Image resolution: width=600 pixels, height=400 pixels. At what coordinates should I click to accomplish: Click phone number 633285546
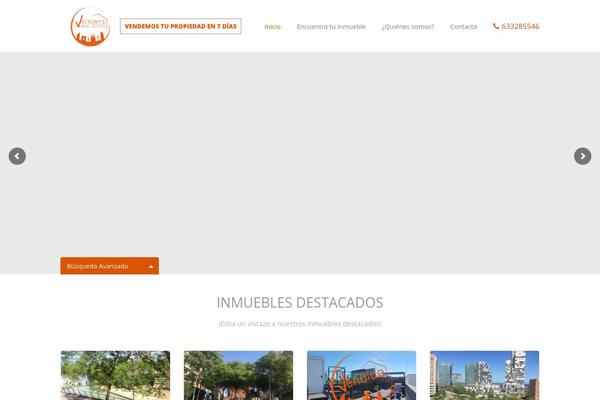pos(520,26)
